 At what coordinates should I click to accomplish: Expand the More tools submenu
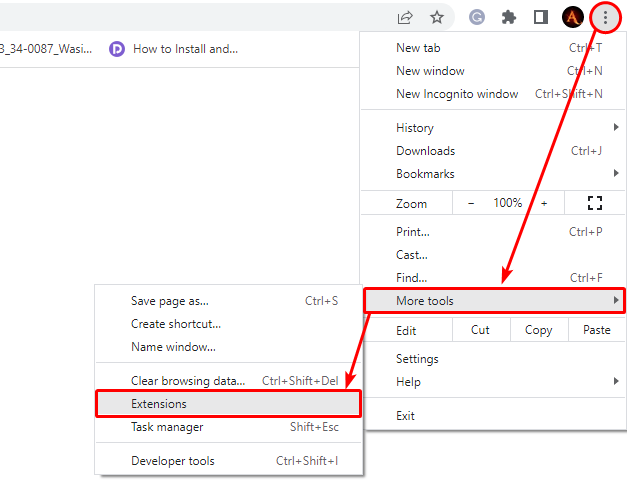(494, 301)
